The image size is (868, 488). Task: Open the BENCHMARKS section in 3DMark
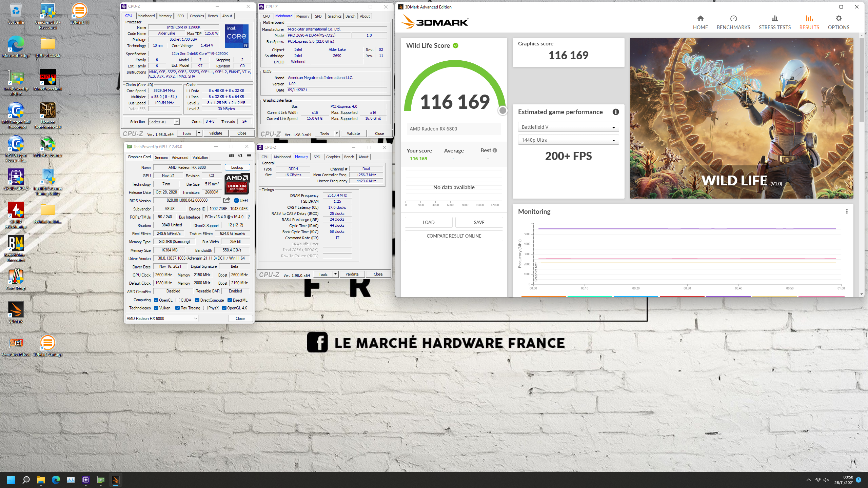click(733, 22)
